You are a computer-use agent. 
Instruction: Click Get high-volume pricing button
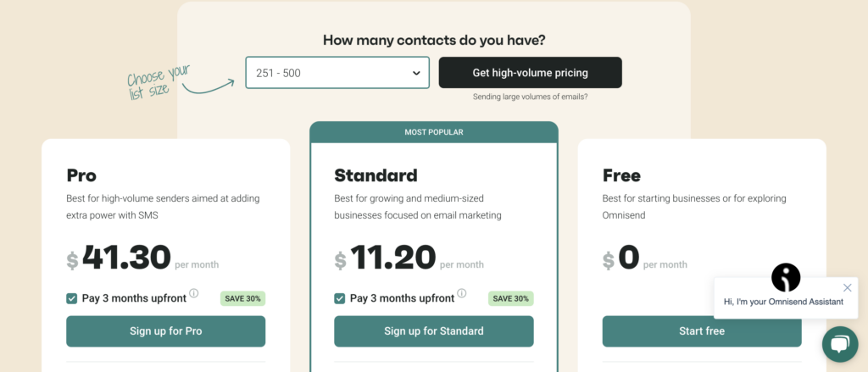pos(530,73)
